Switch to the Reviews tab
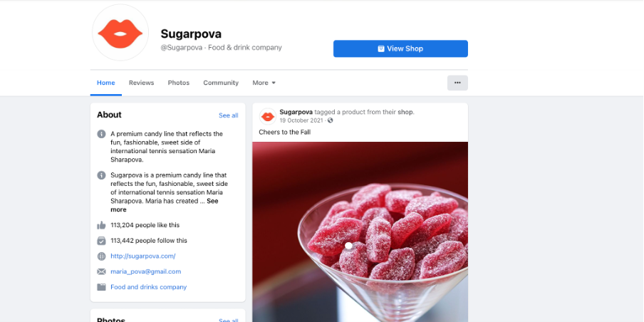644x322 pixels. coord(141,83)
